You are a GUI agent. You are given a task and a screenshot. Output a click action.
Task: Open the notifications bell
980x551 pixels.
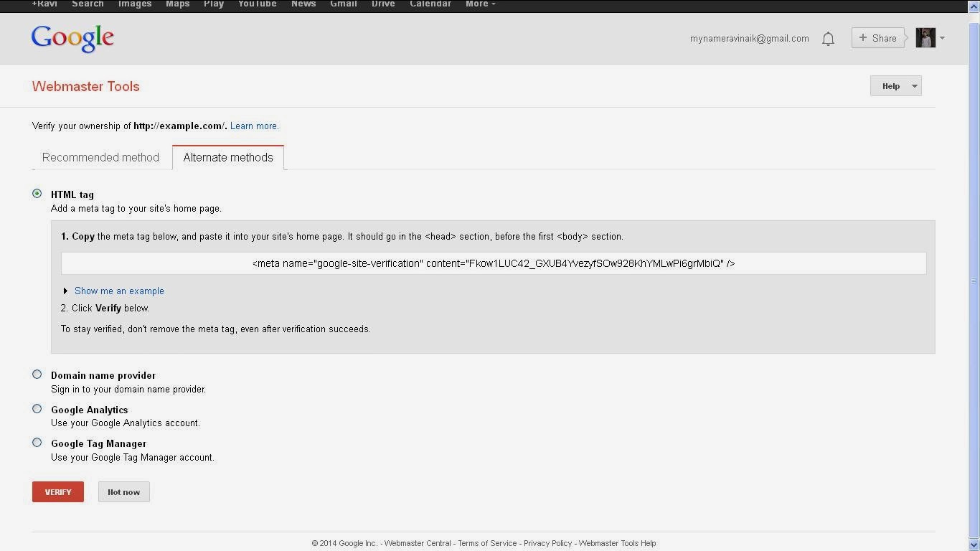pos(828,39)
